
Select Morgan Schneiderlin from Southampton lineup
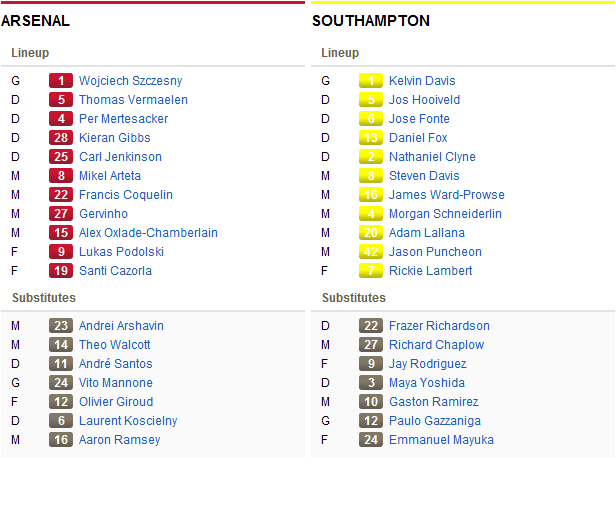[446, 214]
